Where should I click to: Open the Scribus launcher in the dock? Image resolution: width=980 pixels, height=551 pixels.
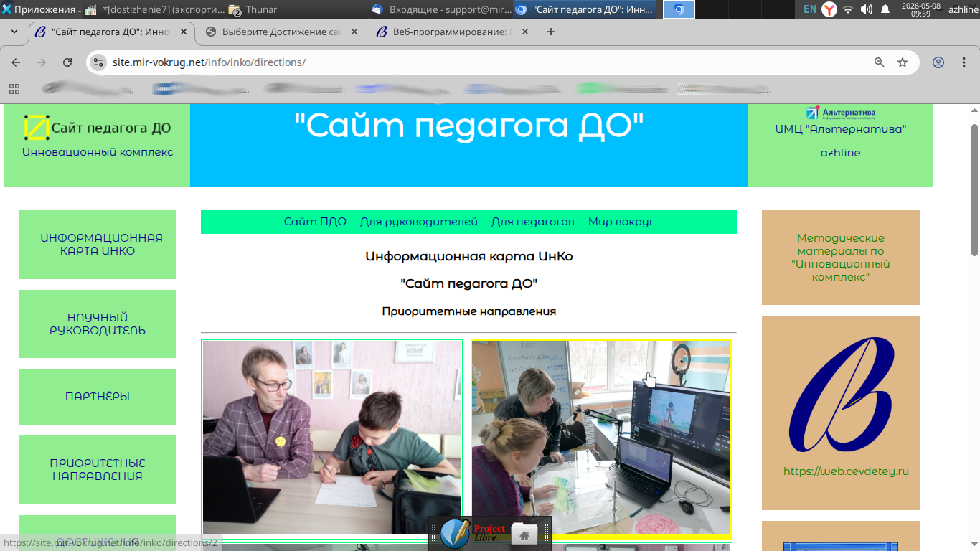click(455, 534)
